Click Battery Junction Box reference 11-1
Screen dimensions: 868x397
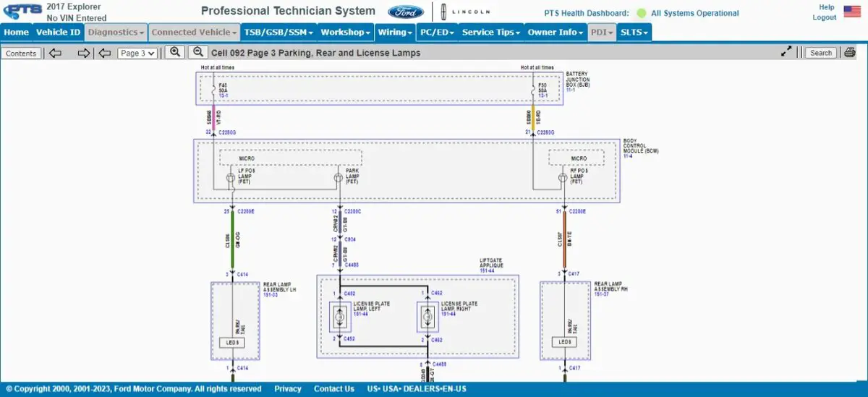(570, 89)
